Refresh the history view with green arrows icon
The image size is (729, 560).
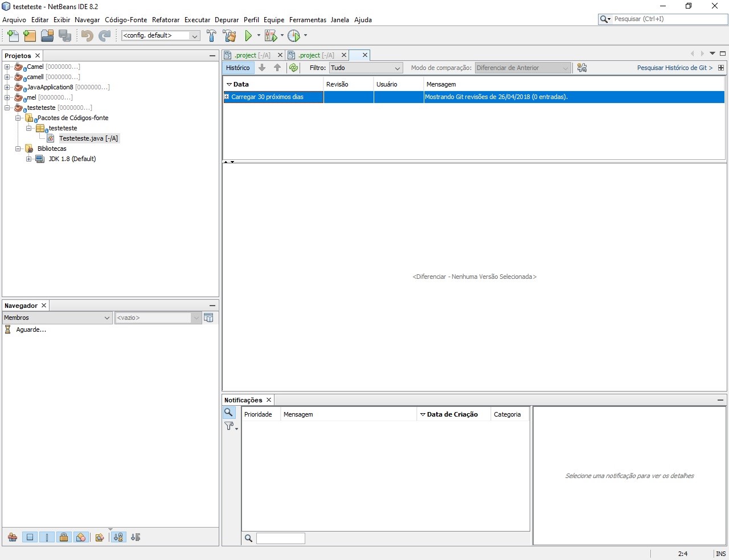coord(293,68)
